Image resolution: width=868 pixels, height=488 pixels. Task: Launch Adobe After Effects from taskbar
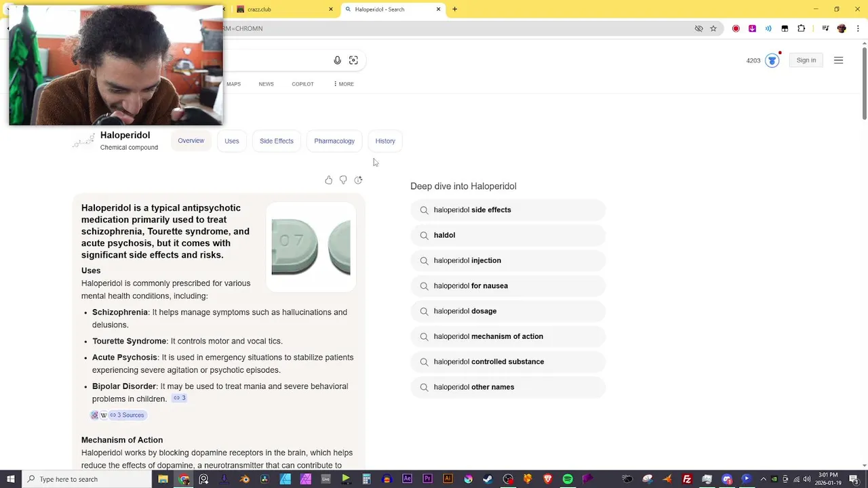click(x=407, y=479)
